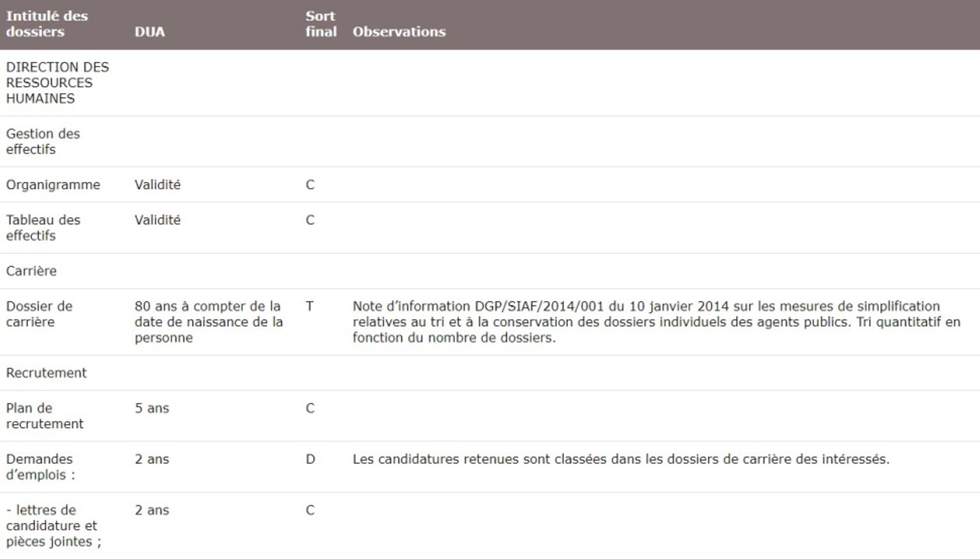Click the 'Sort final' column header
The height and width of the screenshot is (559, 980).
[x=321, y=24]
